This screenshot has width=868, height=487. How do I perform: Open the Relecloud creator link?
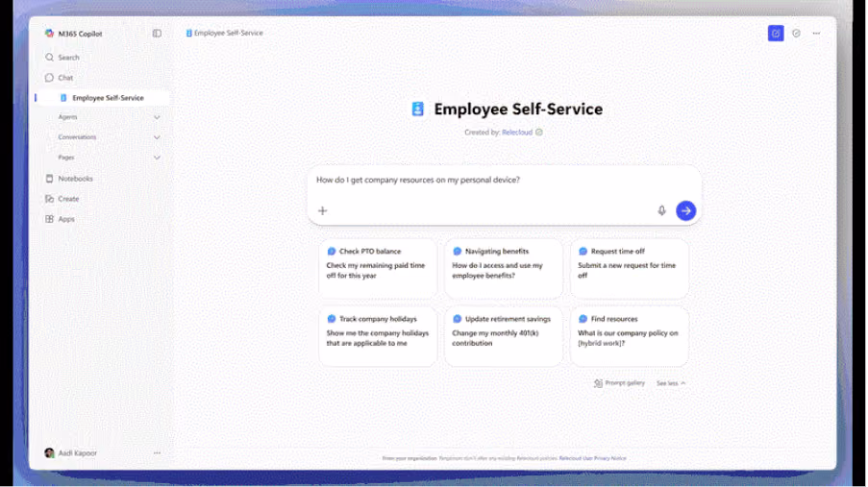[x=517, y=133]
